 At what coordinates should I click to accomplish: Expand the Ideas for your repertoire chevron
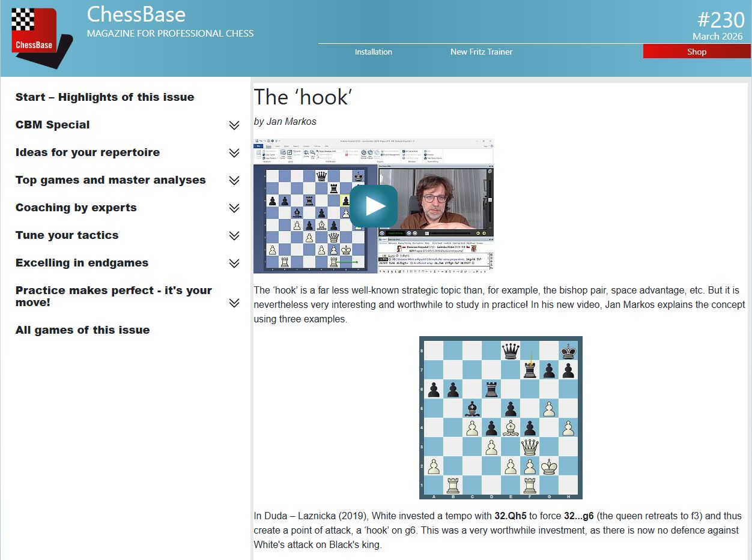tap(234, 152)
